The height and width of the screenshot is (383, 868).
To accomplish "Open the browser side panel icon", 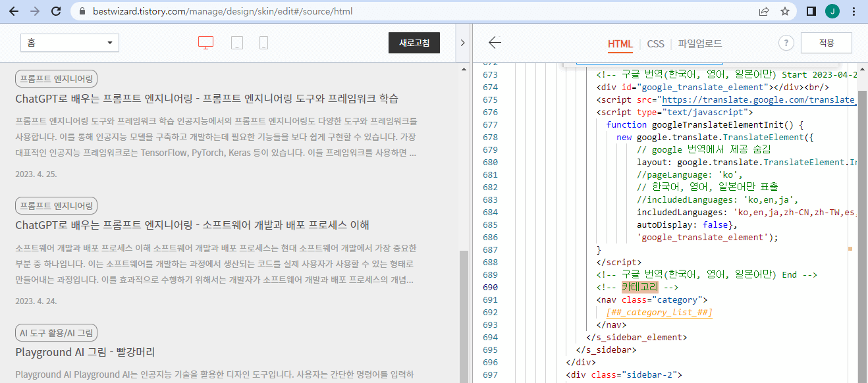I will coord(811,11).
